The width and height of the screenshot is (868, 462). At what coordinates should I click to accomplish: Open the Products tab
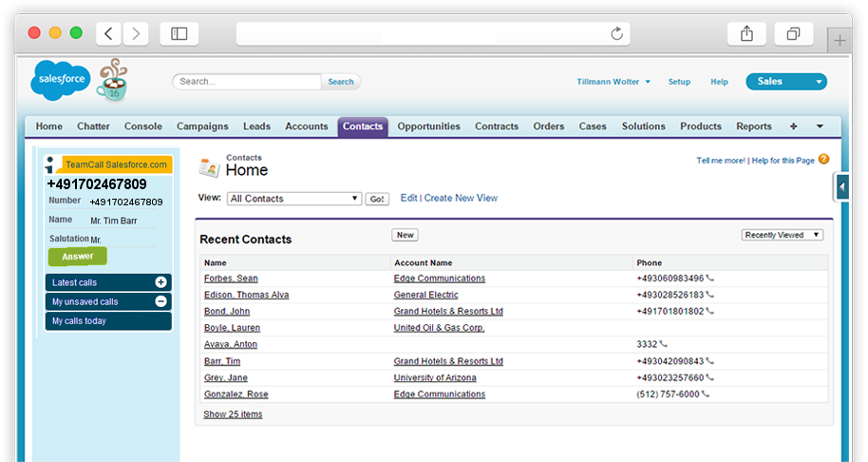tap(701, 126)
